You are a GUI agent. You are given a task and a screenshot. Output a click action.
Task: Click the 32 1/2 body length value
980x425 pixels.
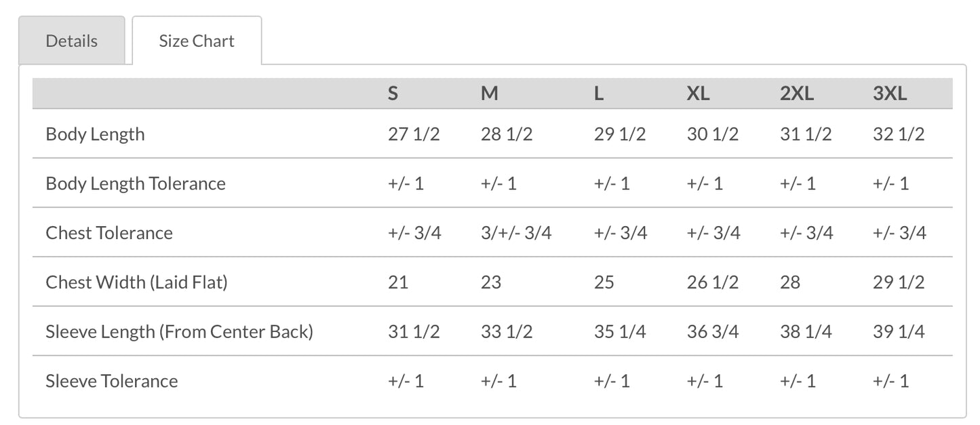click(899, 134)
